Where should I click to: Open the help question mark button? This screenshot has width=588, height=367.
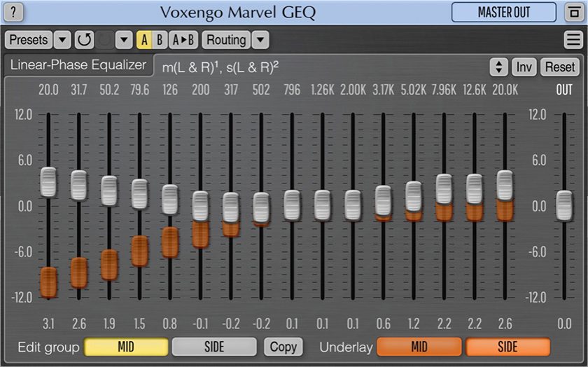[x=15, y=13]
